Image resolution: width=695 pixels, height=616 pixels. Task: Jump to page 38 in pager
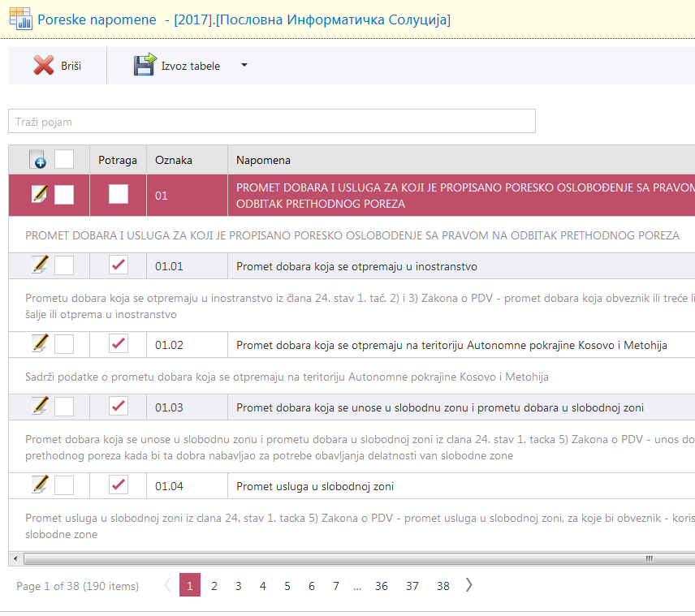[x=442, y=586]
